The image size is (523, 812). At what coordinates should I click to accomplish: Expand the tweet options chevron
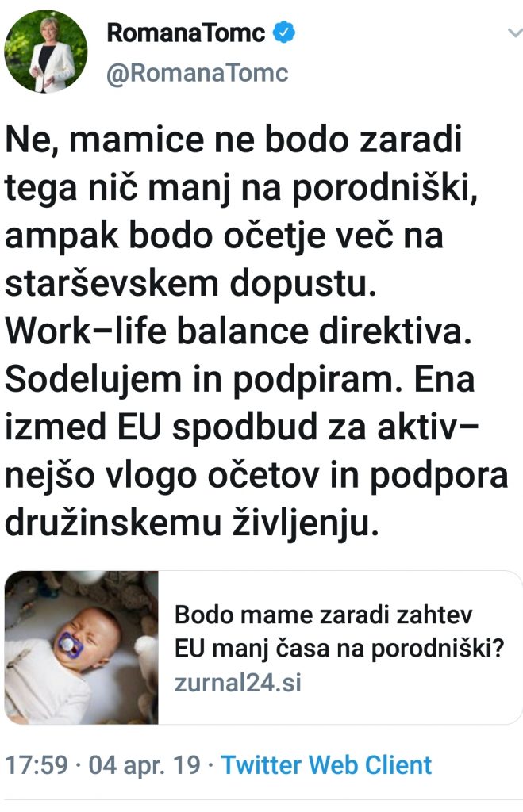tap(515, 33)
